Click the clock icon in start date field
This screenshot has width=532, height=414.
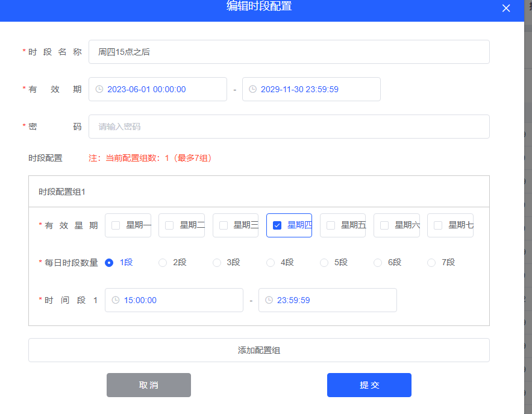[99, 89]
